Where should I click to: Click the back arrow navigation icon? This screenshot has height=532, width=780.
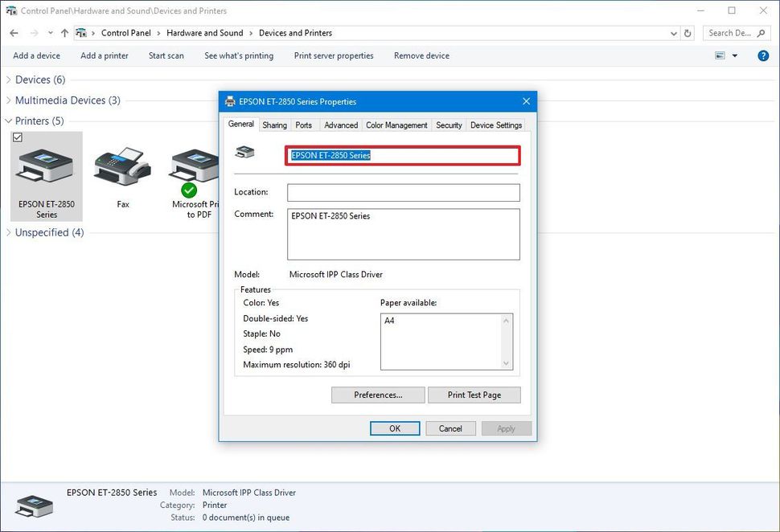coord(13,33)
